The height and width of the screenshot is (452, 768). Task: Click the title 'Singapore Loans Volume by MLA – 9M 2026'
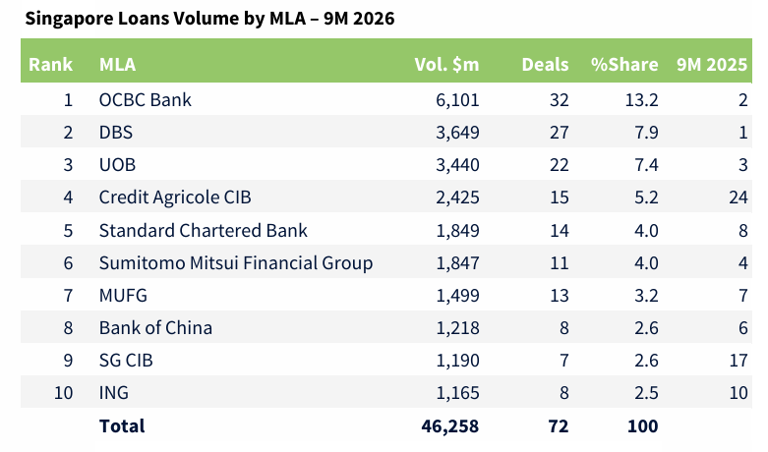pyautogui.click(x=210, y=19)
